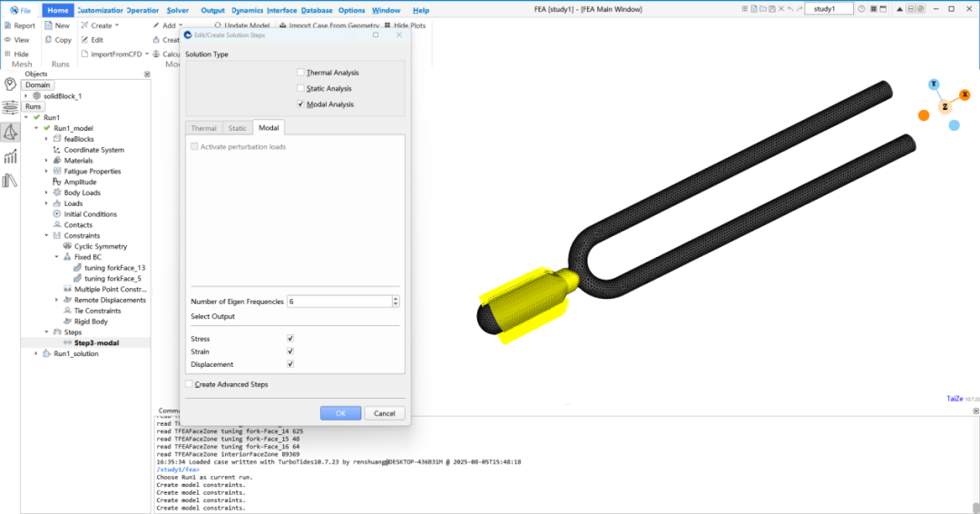
Task: Toggle the Displacement output checkbox
Action: [290, 364]
